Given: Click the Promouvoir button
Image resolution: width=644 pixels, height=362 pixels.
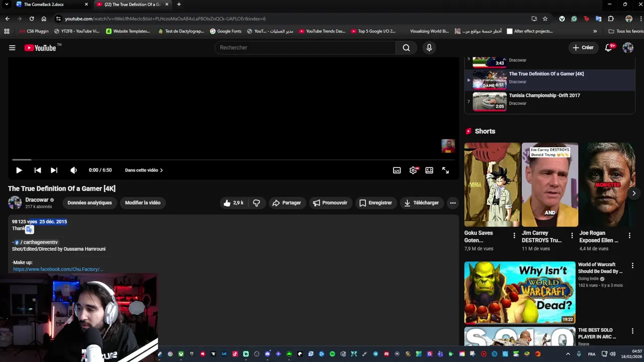Looking at the screenshot, I should pos(330,203).
